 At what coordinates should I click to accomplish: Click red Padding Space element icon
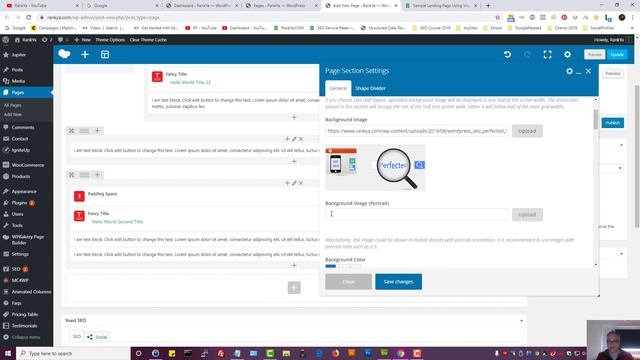click(79, 196)
